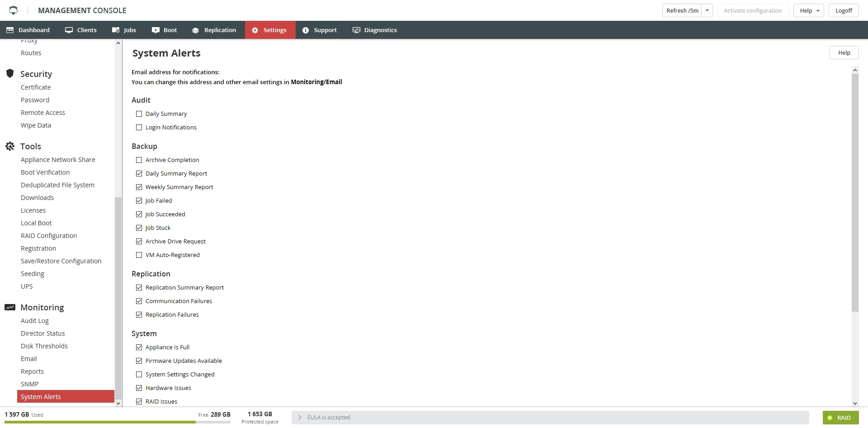Click the Settings gear icon
868x428 pixels.
pyautogui.click(x=255, y=30)
